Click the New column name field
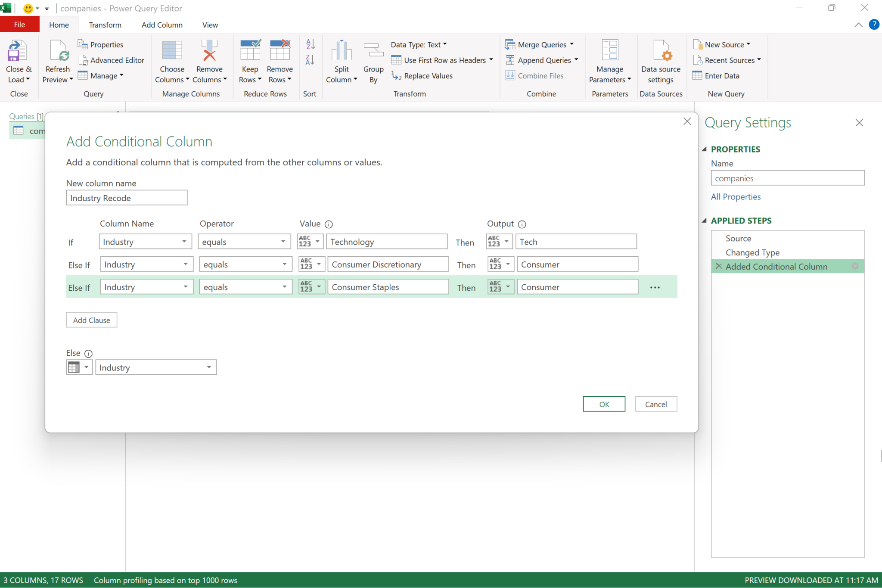Screen dimensions: 882x588 pyautogui.click(x=127, y=198)
